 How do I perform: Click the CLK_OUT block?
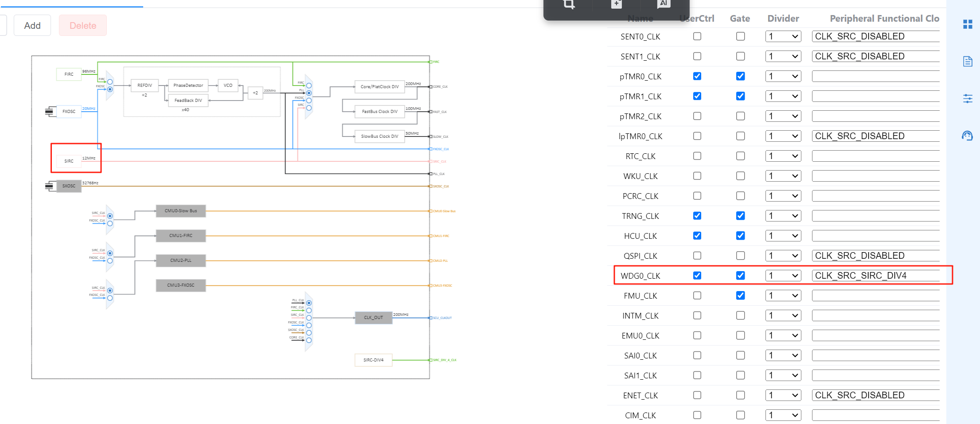tap(374, 318)
